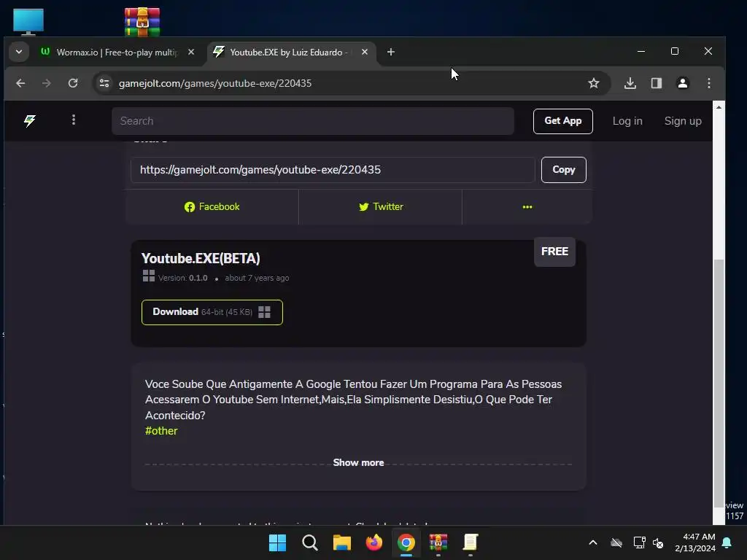Select the This PC desktop icon
747x560 pixels.
[28, 21]
